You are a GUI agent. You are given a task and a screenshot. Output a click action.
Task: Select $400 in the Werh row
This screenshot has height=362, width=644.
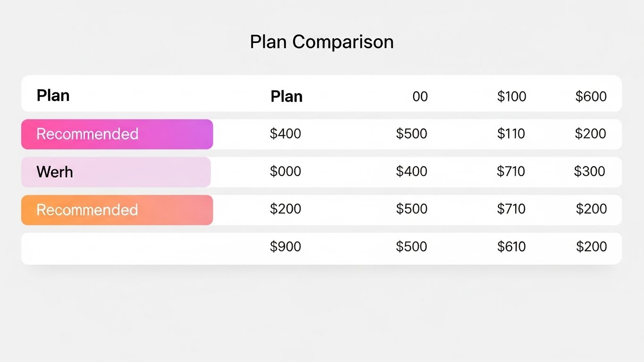411,171
